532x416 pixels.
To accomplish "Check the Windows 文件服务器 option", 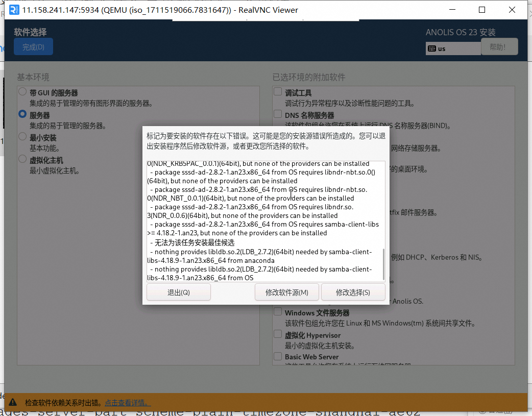I will coord(278,312).
